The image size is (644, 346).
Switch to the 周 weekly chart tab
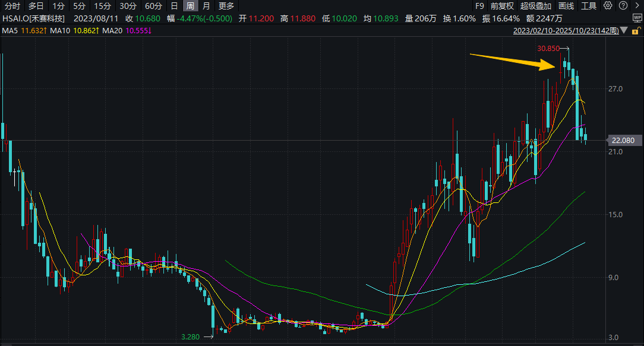click(x=190, y=6)
